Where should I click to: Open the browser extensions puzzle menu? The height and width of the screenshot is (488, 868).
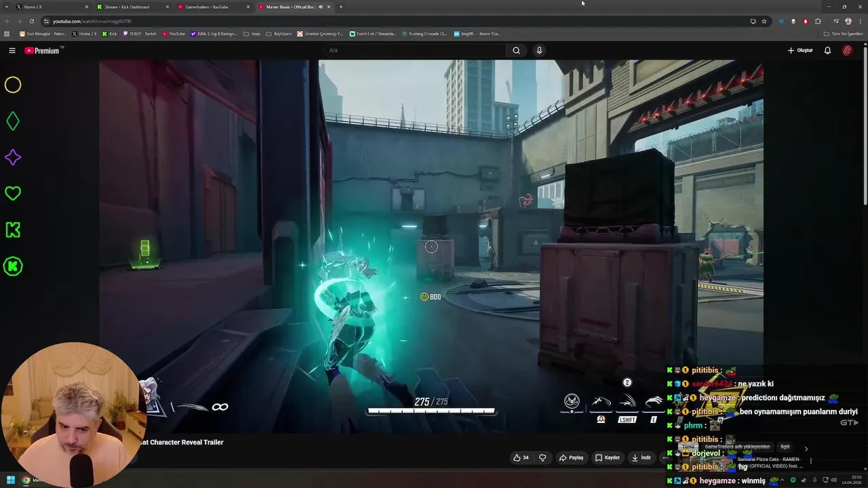818,21
